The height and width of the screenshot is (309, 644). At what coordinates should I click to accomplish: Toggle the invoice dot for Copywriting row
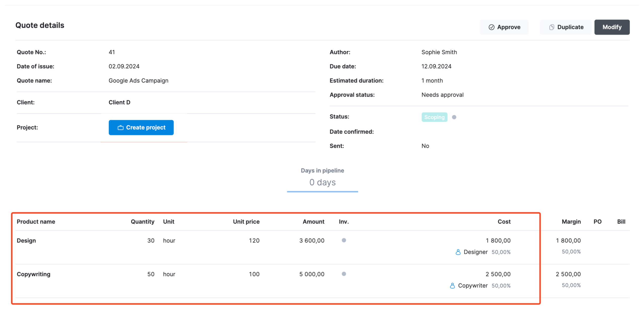[x=344, y=274]
